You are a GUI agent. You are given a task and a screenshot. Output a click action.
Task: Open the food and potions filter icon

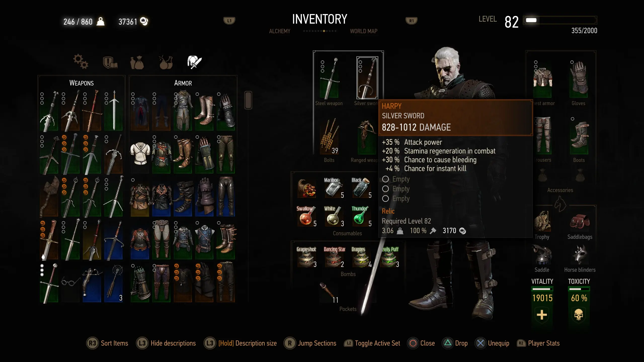[x=166, y=62]
